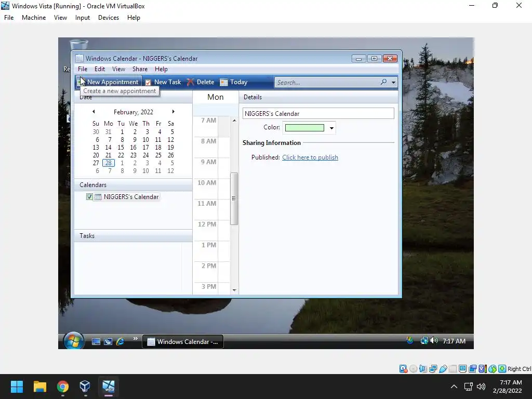
Task: Click scroll down arrow in day view
Action: pyautogui.click(x=234, y=290)
